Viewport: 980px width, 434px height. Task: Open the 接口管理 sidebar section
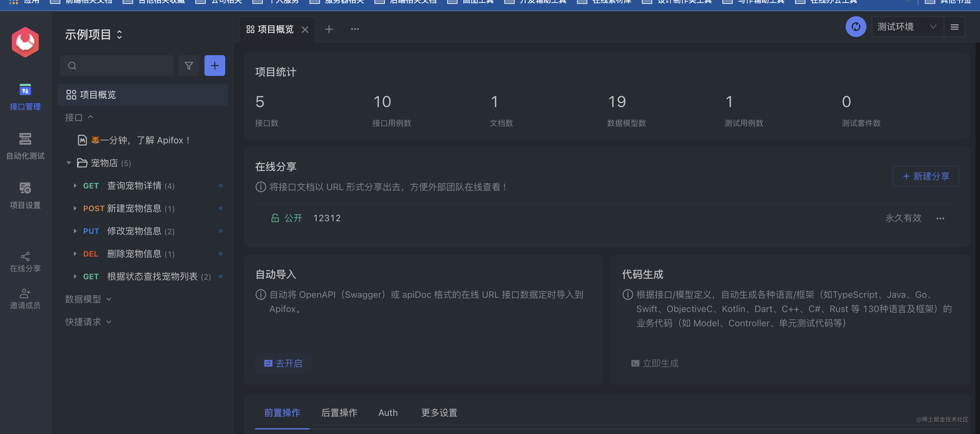(25, 97)
